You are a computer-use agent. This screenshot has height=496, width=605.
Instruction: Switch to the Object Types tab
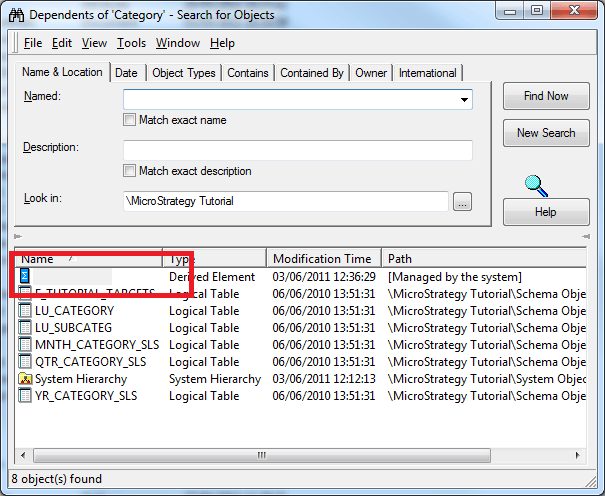[183, 73]
